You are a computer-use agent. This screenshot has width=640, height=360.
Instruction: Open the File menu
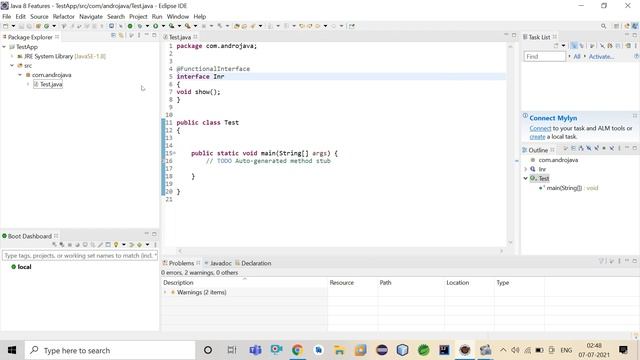click(x=7, y=16)
